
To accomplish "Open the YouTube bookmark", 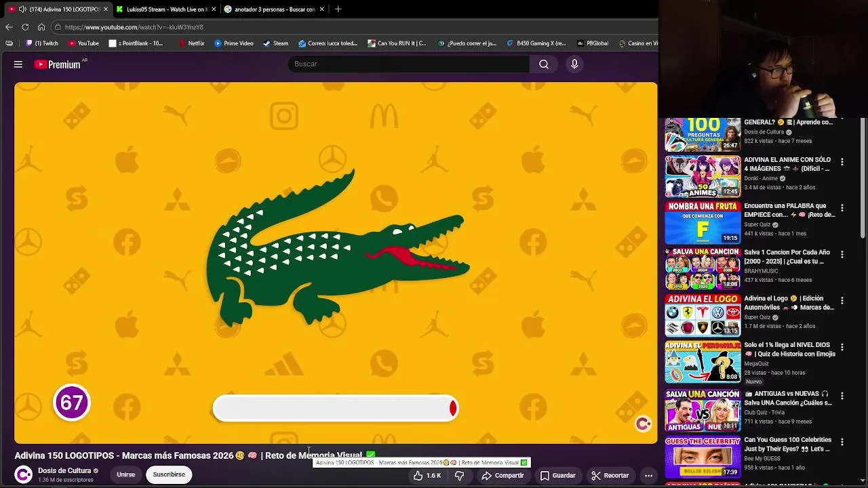I will pyautogui.click(x=83, y=43).
